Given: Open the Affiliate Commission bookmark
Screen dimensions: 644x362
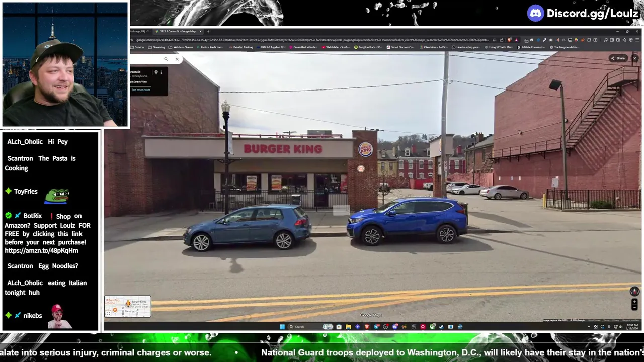Looking at the screenshot, I should (x=531, y=47).
